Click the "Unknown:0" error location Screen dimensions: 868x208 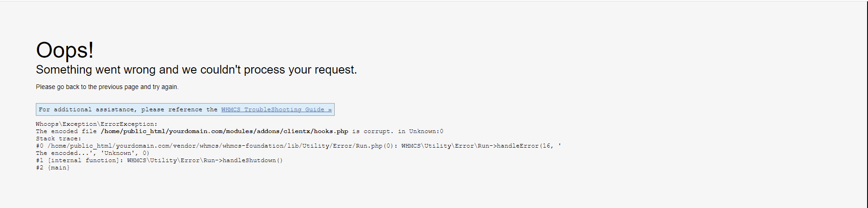pyautogui.click(x=426, y=131)
